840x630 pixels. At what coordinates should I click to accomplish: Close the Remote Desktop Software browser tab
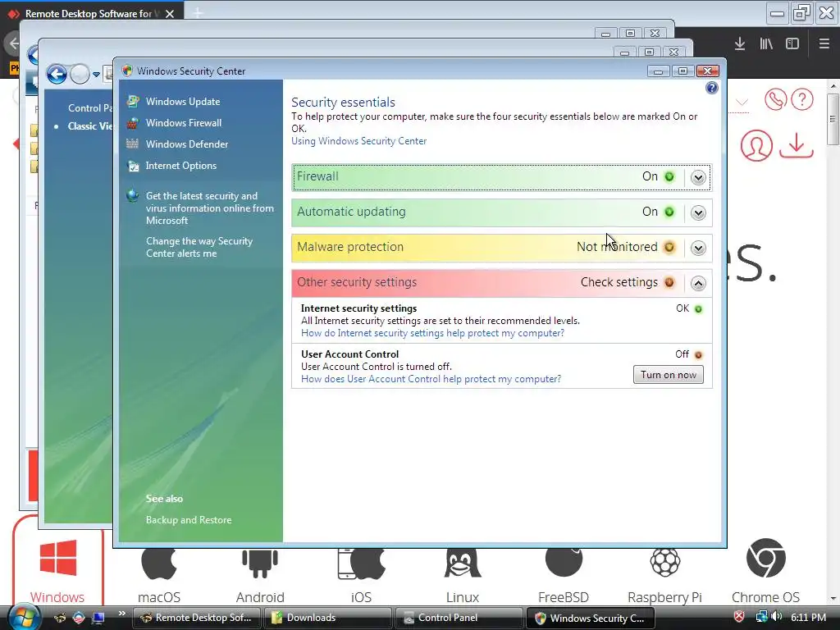pyautogui.click(x=170, y=14)
